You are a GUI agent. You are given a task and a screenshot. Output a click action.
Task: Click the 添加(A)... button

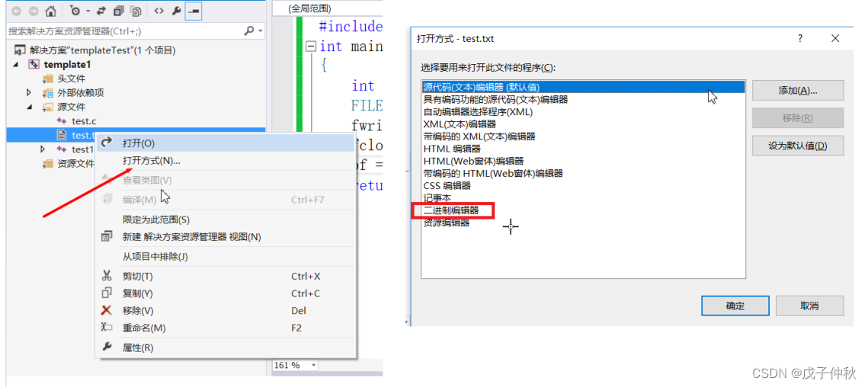798,90
